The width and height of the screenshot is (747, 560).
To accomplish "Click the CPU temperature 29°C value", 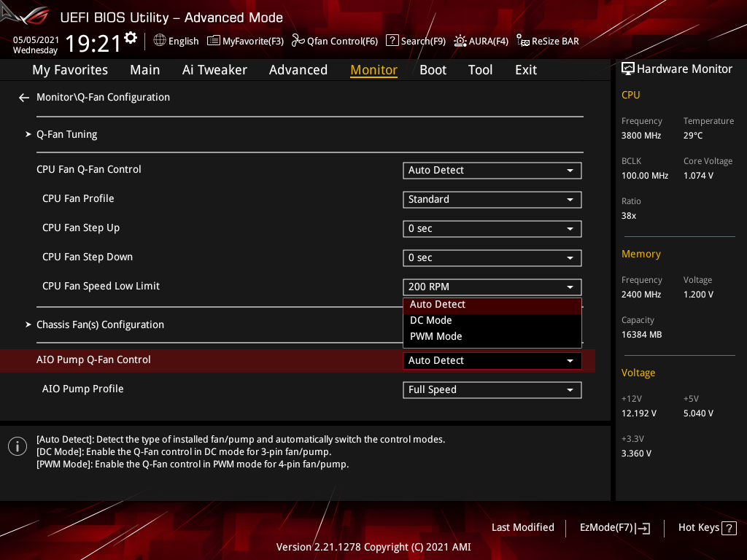I will coord(693,136).
